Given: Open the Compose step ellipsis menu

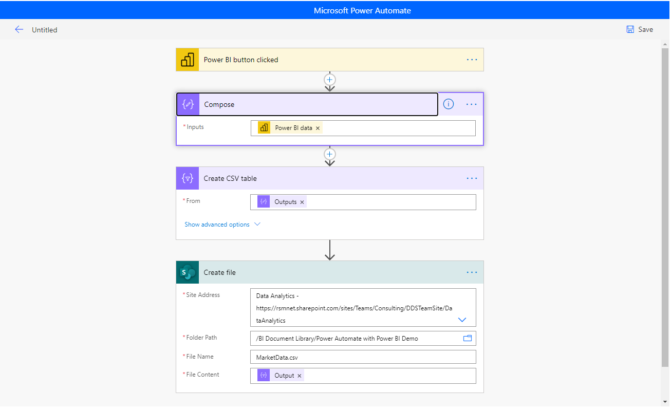Looking at the screenshot, I should (471, 104).
